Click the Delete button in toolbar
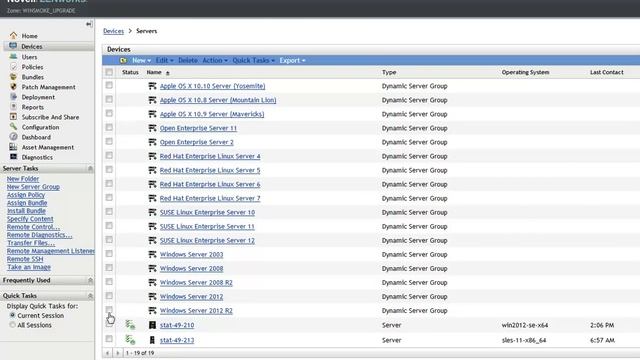Viewport: 640px width, 360px height. (188, 60)
